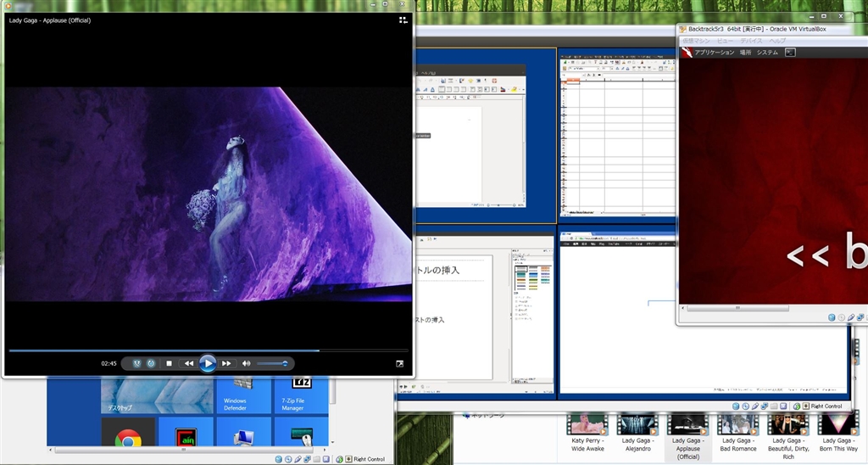Open the デバイス menu in VirtualBox
The height and width of the screenshot is (465, 868).
pos(751,40)
